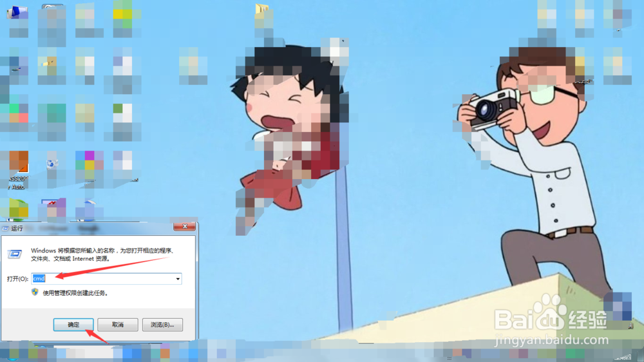
Task: Select the Computer icon on the desktop
Action: point(17,12)
